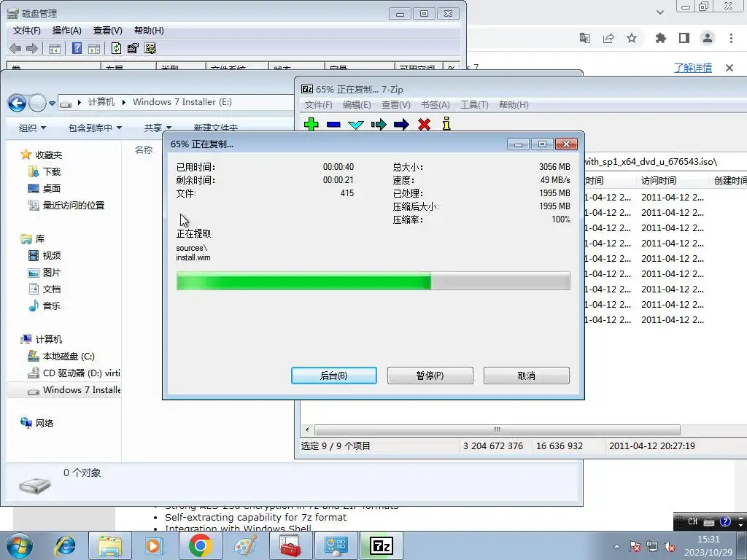Screen dimensions: 747x560
Task: Click Disk Management properties icon
Action: (133, 48)
